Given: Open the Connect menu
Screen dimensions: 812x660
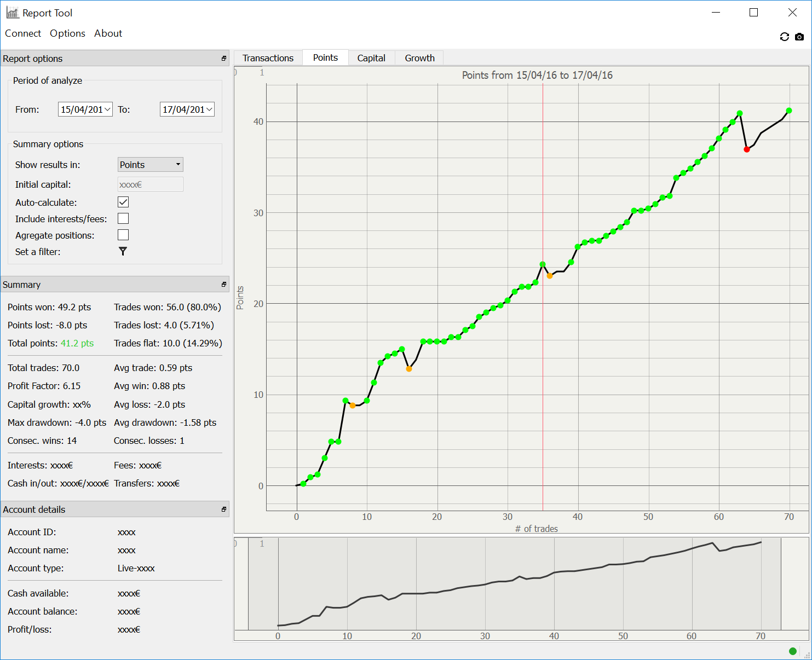Looking at the screenshot, I should [x=23, y=33].
